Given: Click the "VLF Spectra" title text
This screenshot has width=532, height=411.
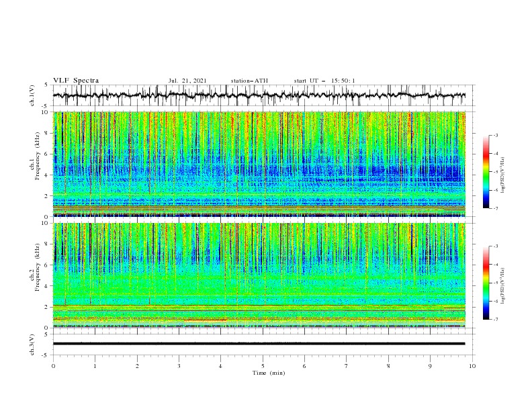Looking at the screenshot, I should coord(76,81).
